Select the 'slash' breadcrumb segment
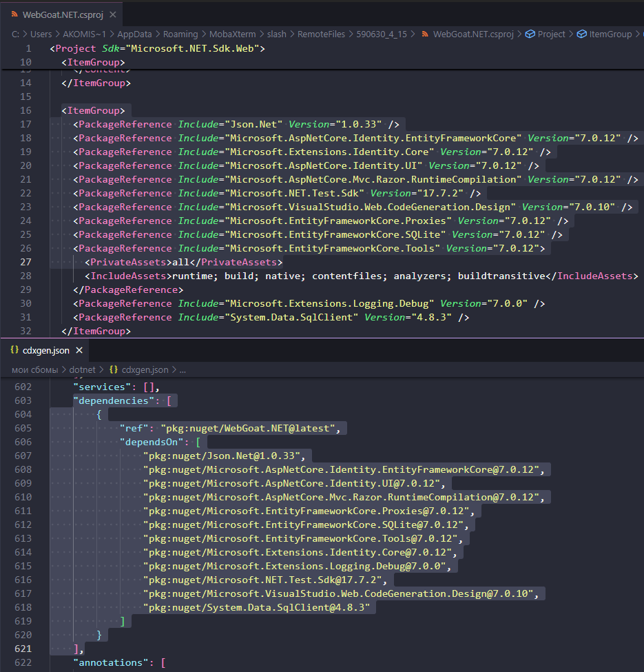 click(277, 34)
